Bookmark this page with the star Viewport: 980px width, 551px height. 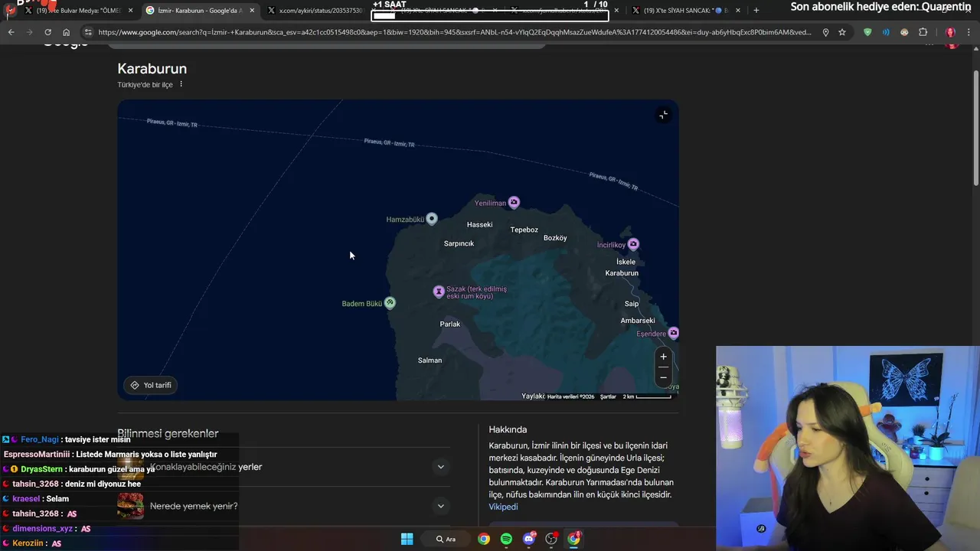pyautogui.click(x=842, y=32)
